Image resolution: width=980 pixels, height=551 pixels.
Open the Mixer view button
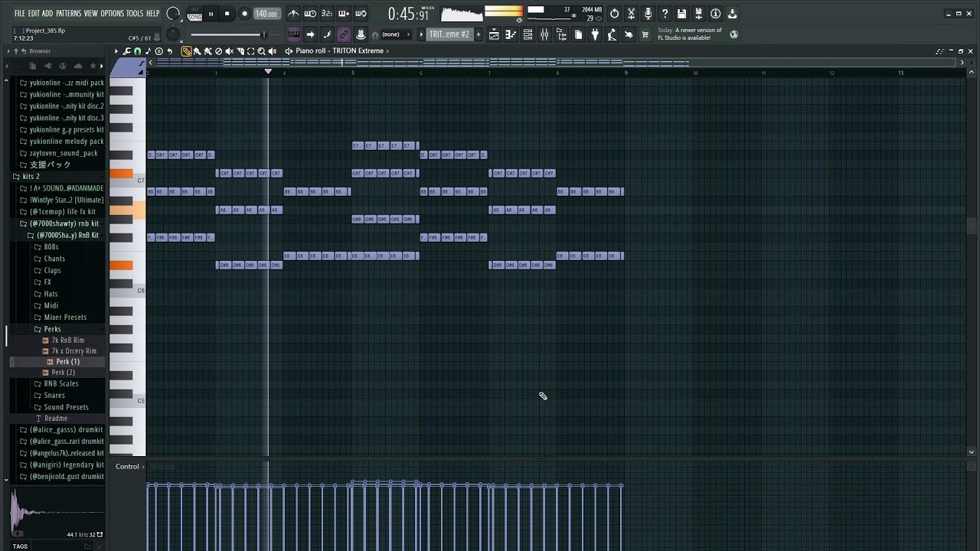[x=544, y=34]
